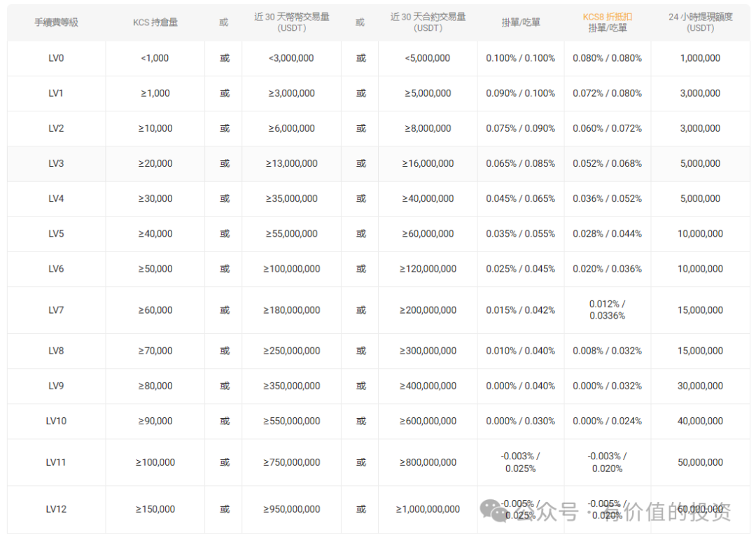Screen dimensions: 756x542
Task: Click the ≥10,000 KCS holding cell
Action: pyautogui.click(x=155, y=128)
